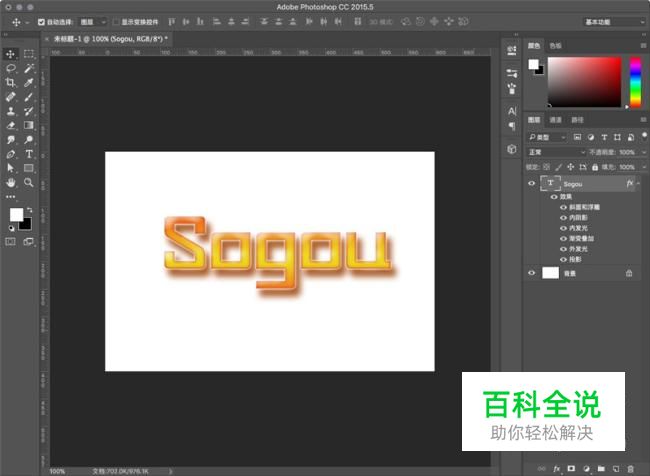Swap foreground and background colors arrow
Viewport: 650px width, 476px height.
click(29, 210)
